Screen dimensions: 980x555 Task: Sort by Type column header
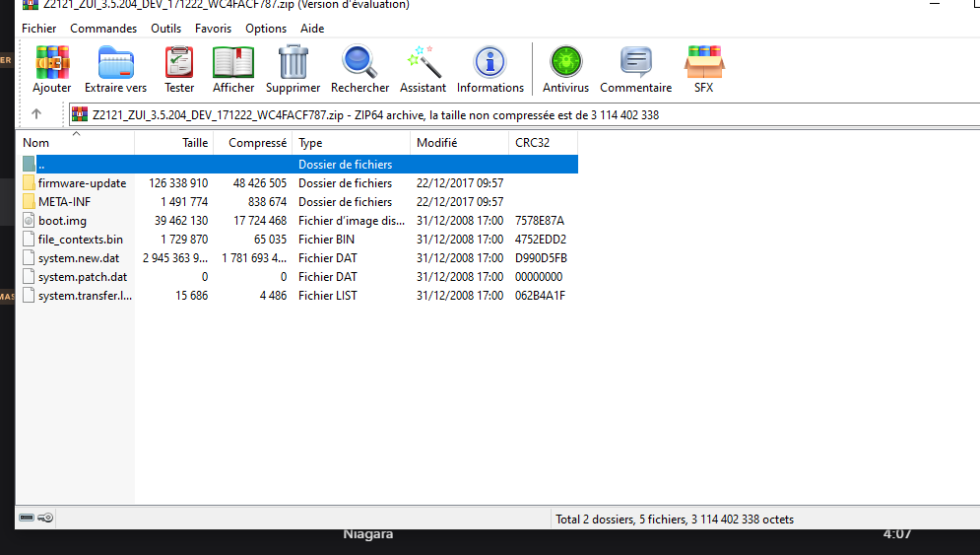click(352, 143)
